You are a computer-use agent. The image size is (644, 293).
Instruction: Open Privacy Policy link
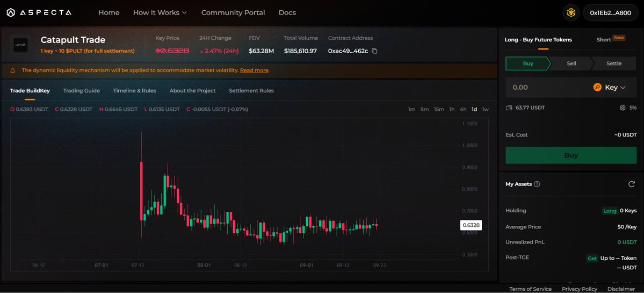pos(580,289)
